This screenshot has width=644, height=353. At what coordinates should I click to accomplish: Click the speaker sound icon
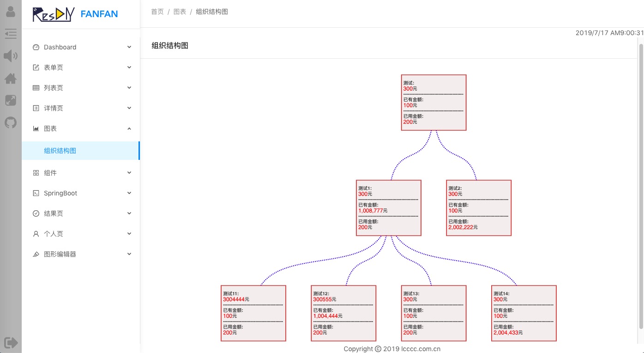click(10, 56)
